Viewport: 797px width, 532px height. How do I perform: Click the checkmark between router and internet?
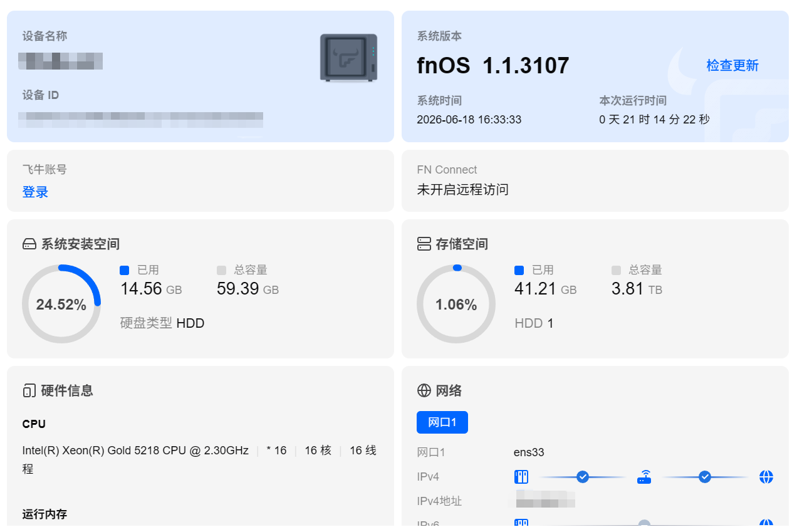coord(705,477)
